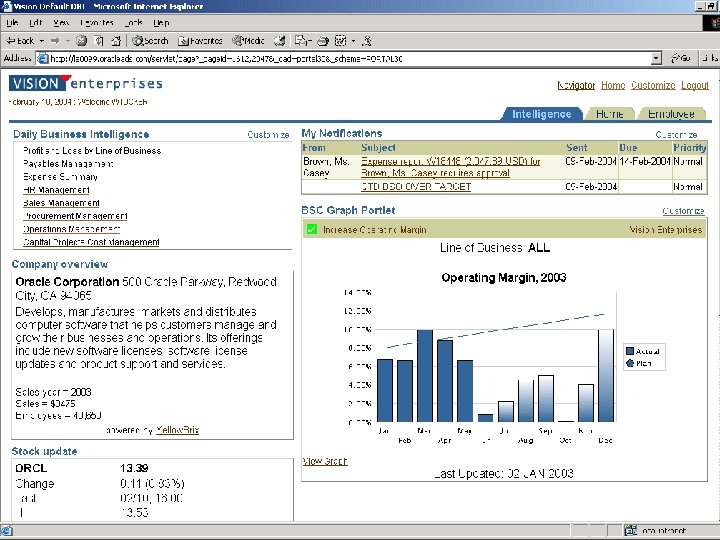Screen dimensions: 720x540
Task: Open Capital Projects Cost Management link
Action: click(x=91, y=242)
